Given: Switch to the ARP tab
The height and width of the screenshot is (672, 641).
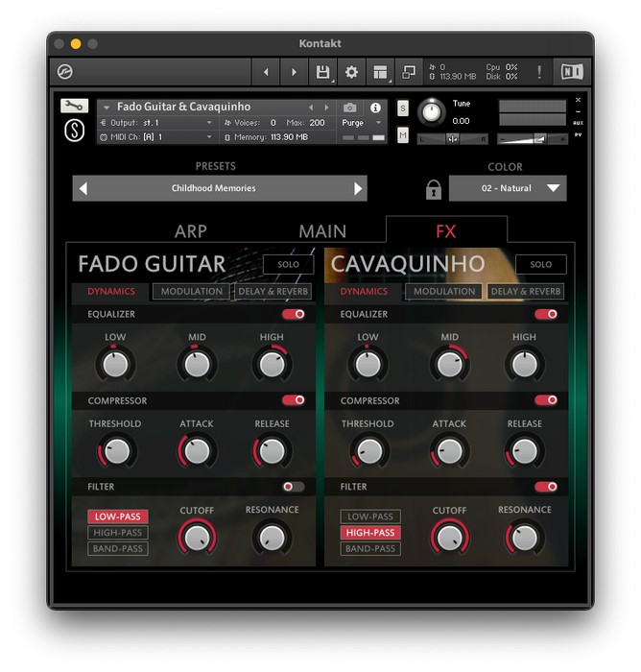Looking at the screenshot, I should [190, 231].
